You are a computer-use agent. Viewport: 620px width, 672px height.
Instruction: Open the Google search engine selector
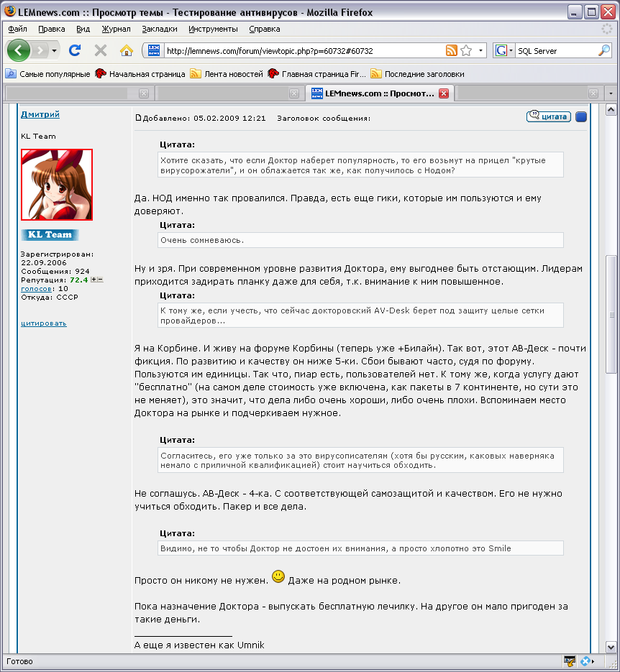(503, 50)
